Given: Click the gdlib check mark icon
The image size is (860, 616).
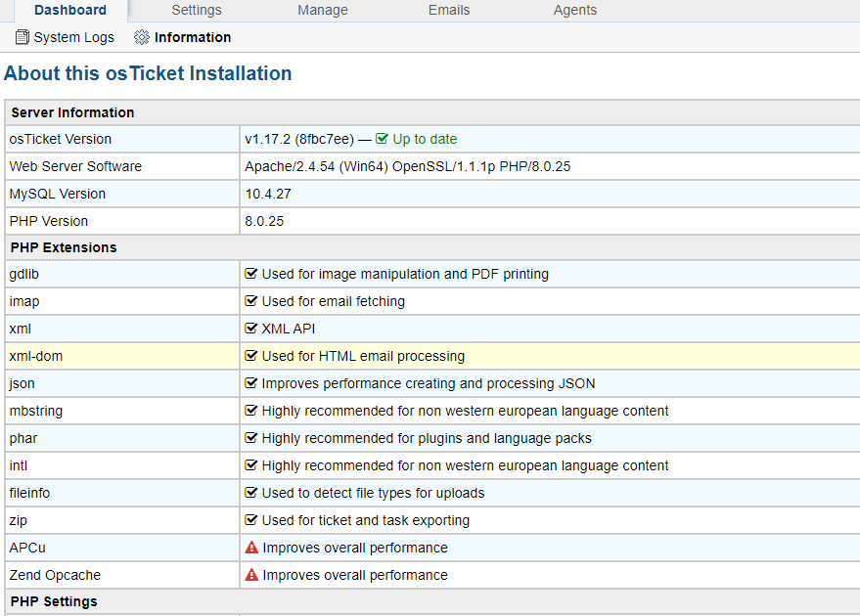Looking at the screenshot, I should click(x=251, y=274).
